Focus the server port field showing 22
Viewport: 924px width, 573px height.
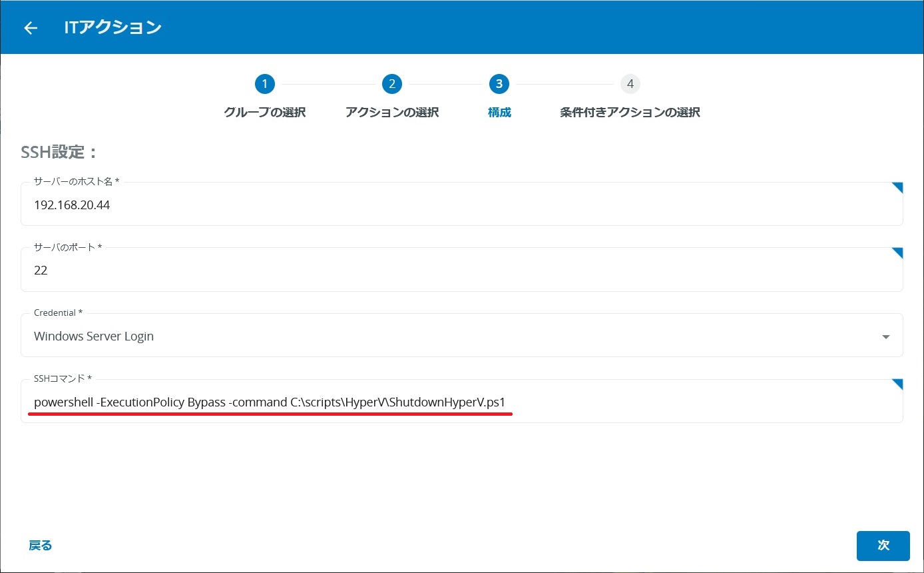point(399,271)
